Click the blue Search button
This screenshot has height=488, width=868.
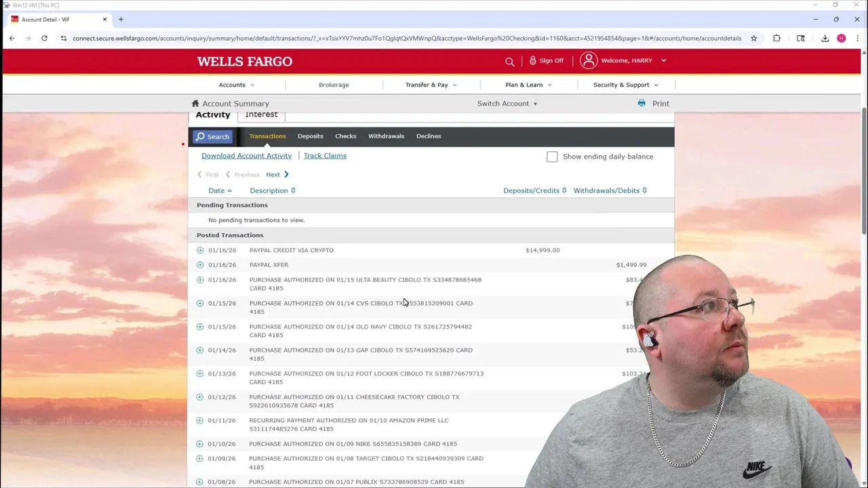(212, 137)
